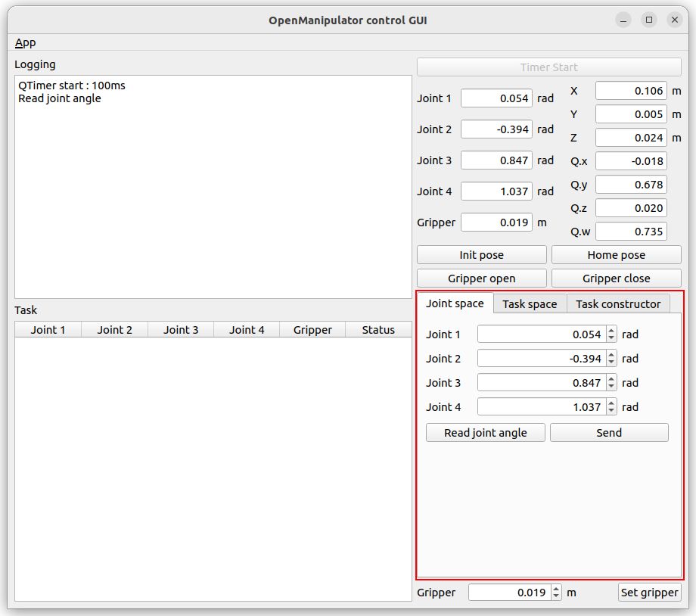Decrement Joint 4 spinbox using down arrow

pyautogui.click(x=611, y=411)
